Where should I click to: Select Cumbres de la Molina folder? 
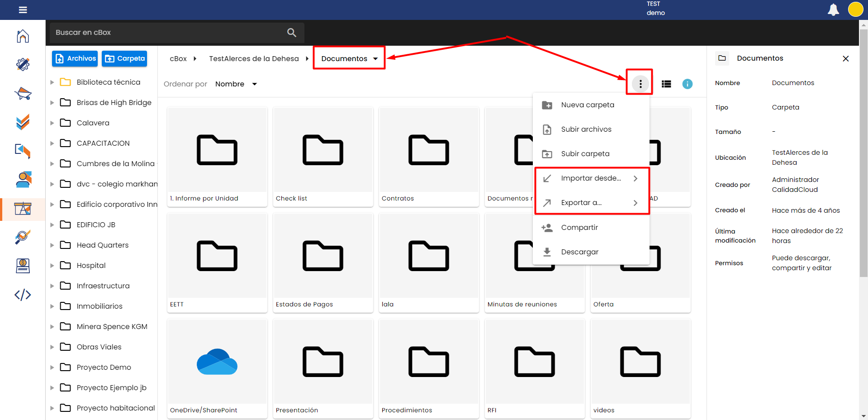click(x=115, y=164)
